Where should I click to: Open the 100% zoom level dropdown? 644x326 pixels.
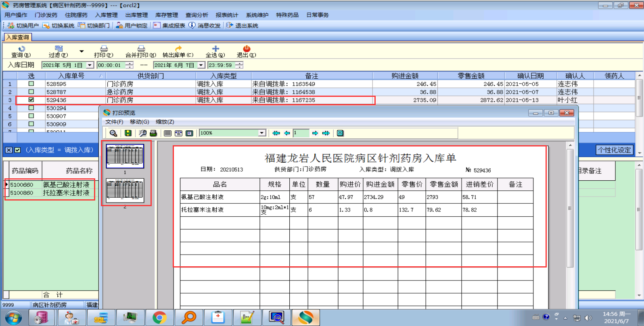[x=262, y=133]
